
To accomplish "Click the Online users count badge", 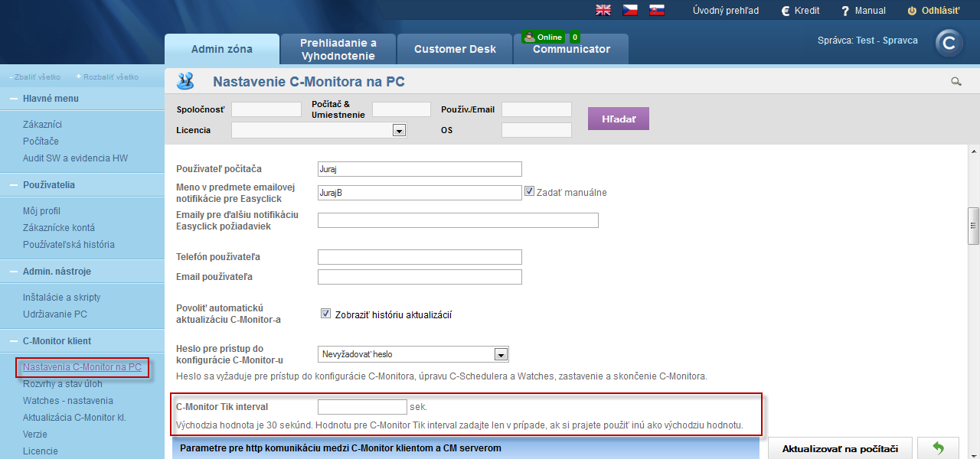I will coord(575,37).
